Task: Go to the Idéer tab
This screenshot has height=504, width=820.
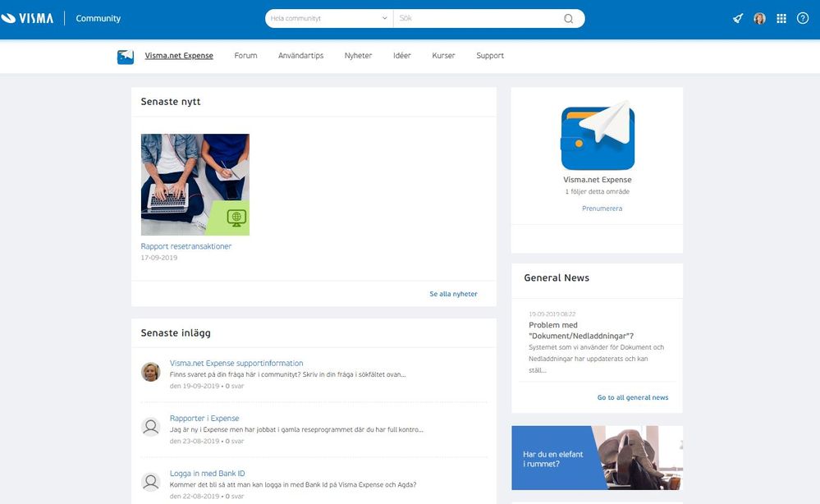Action: tap(402, 56)
